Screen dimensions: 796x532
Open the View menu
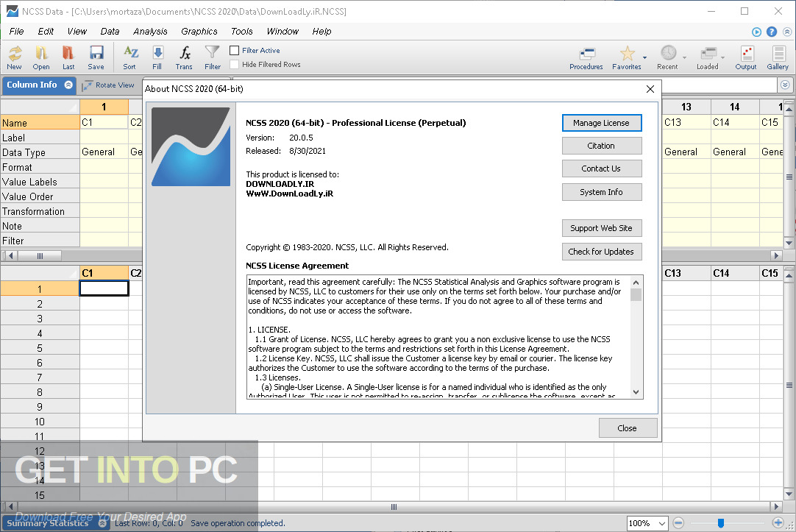click(77, 32)
